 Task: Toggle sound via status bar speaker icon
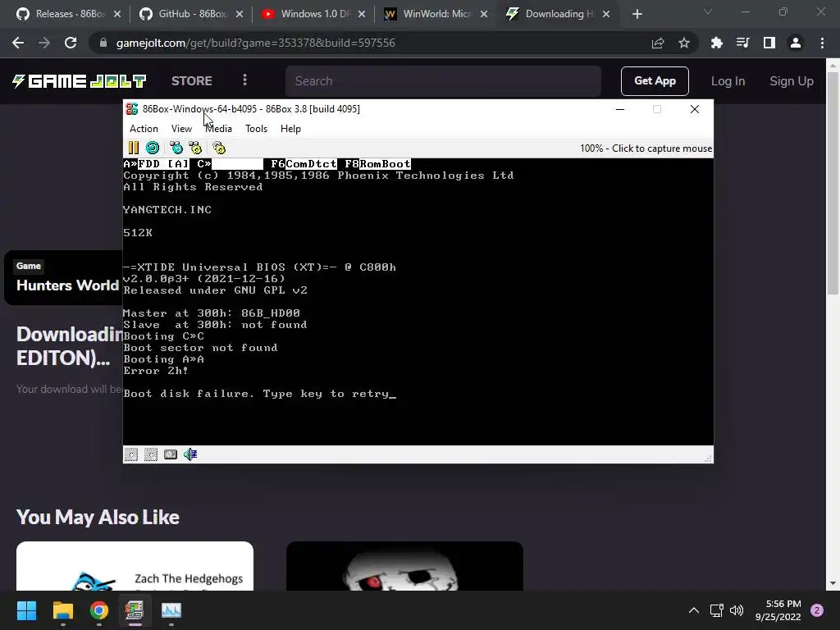[190, 454]
